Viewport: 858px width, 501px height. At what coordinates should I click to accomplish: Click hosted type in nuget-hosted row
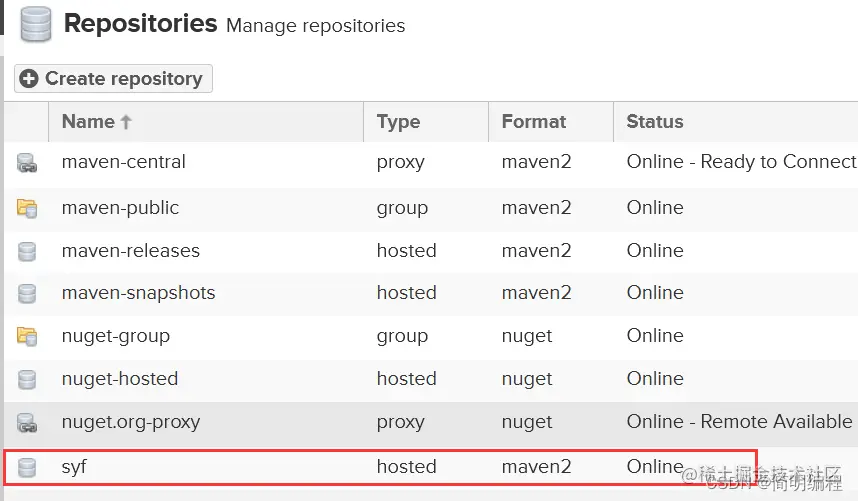click(x=407, y=378)
